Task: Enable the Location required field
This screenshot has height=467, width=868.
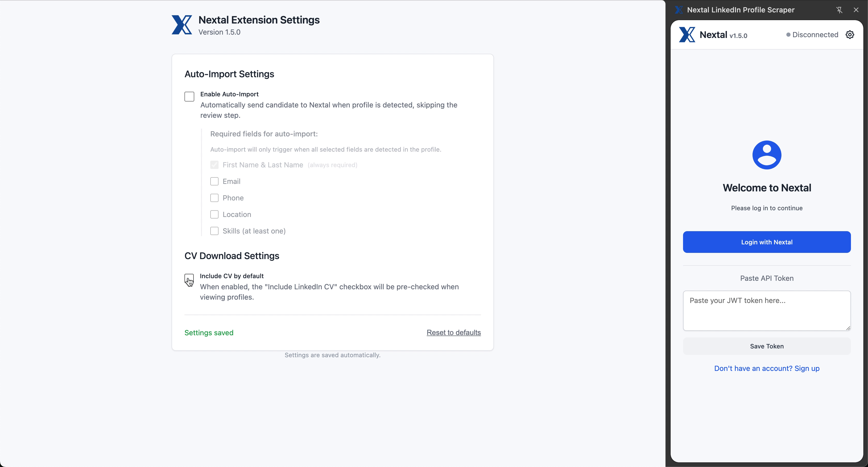Action: (x=215, y=214)
